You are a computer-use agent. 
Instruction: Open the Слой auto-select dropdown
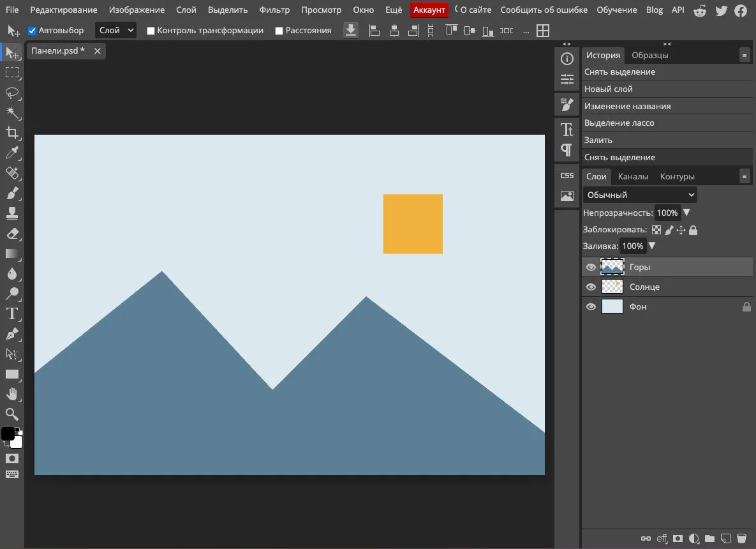pos(115,31)
